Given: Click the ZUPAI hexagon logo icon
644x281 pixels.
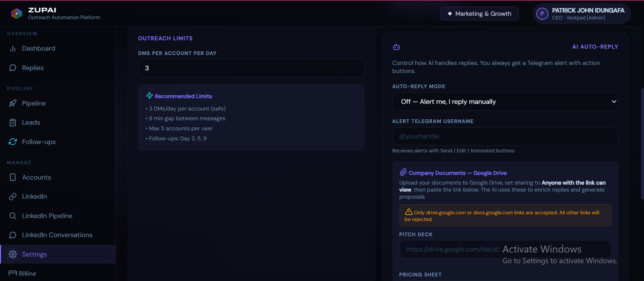Looking at the screenshot, I should (16, 13).
